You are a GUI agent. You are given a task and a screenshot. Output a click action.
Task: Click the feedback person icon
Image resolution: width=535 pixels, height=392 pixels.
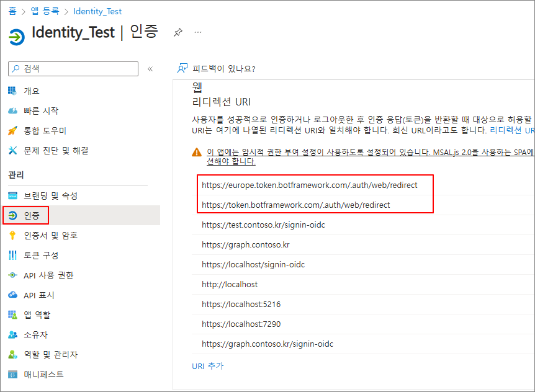coord(182,68)
